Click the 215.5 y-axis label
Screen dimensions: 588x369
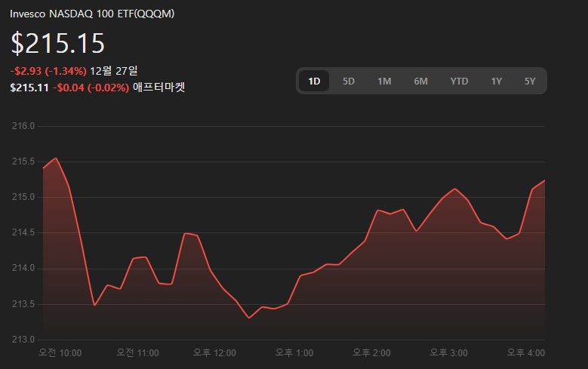[x=23, y=161]
